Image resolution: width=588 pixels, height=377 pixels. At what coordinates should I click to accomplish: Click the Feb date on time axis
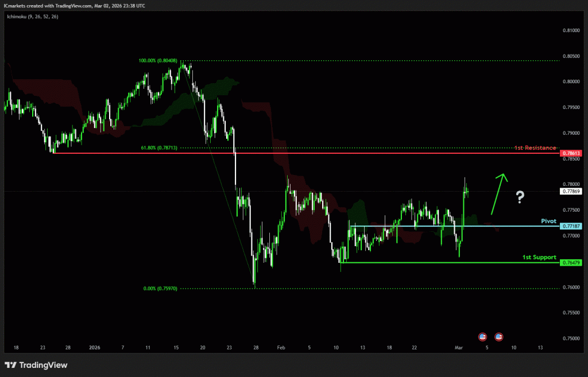[281, 348]
